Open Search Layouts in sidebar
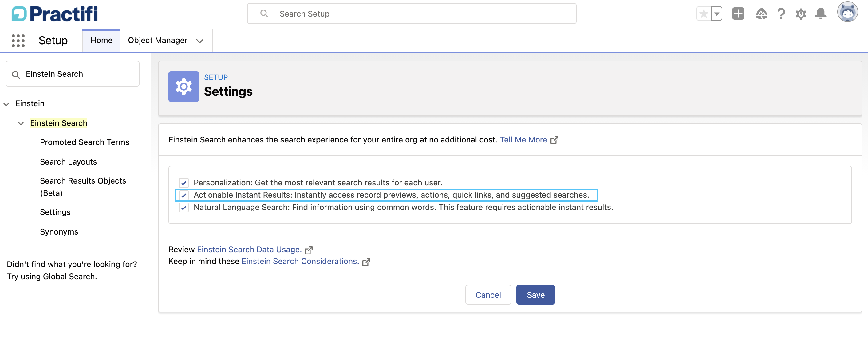The height and width of the screenshot is (353, 868). pos(69,162)
